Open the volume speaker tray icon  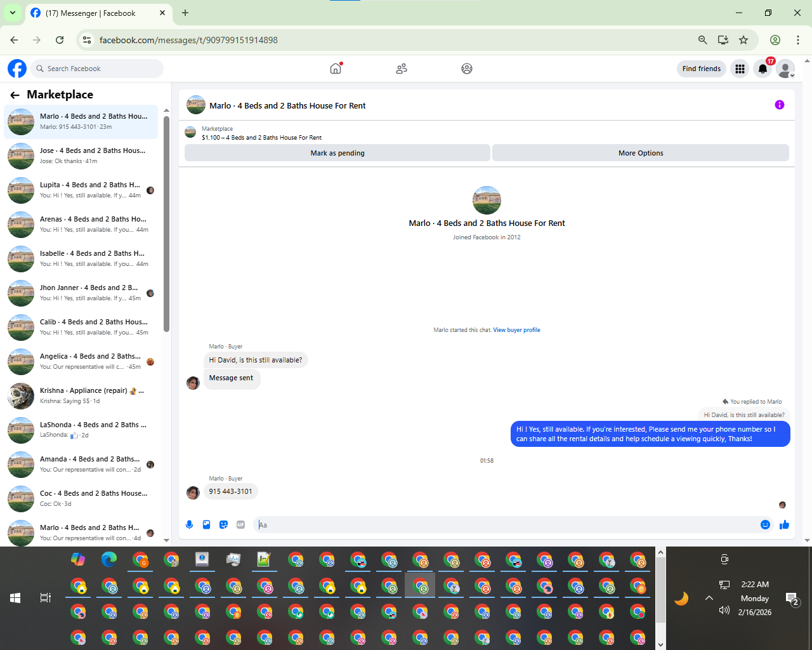coord(724,610)
